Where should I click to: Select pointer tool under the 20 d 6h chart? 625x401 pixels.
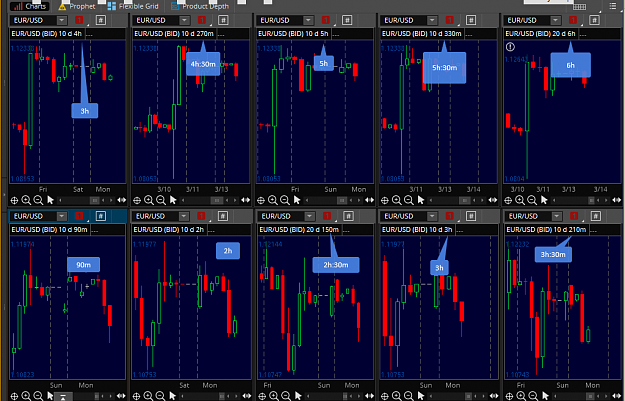pos(544,200)
